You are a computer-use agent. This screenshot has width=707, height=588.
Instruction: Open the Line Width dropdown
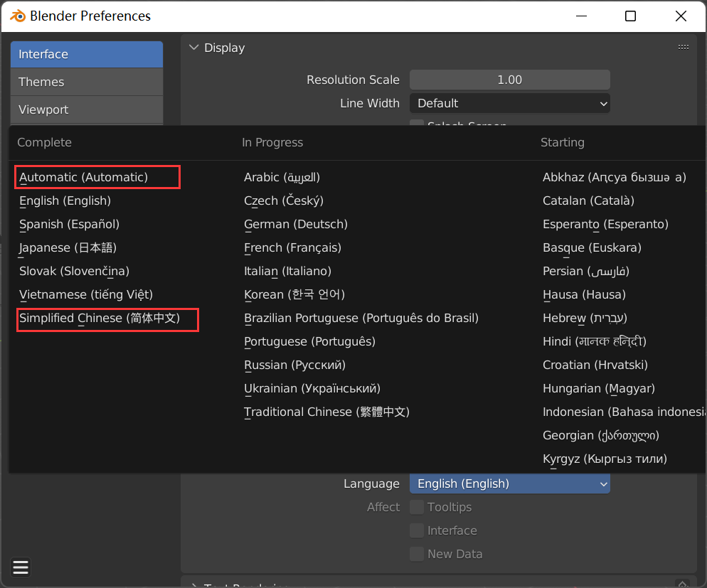pos(509,103)
